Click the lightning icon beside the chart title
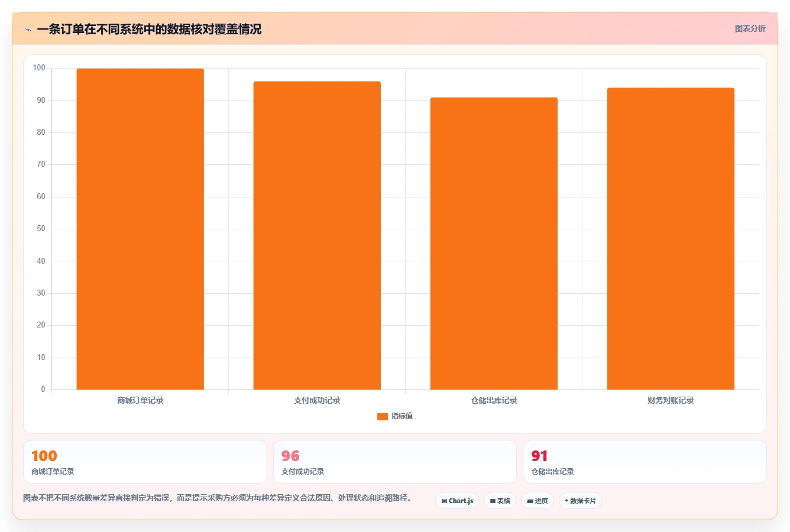Viewport: 790px width, 532px height. tap(28, 30)
